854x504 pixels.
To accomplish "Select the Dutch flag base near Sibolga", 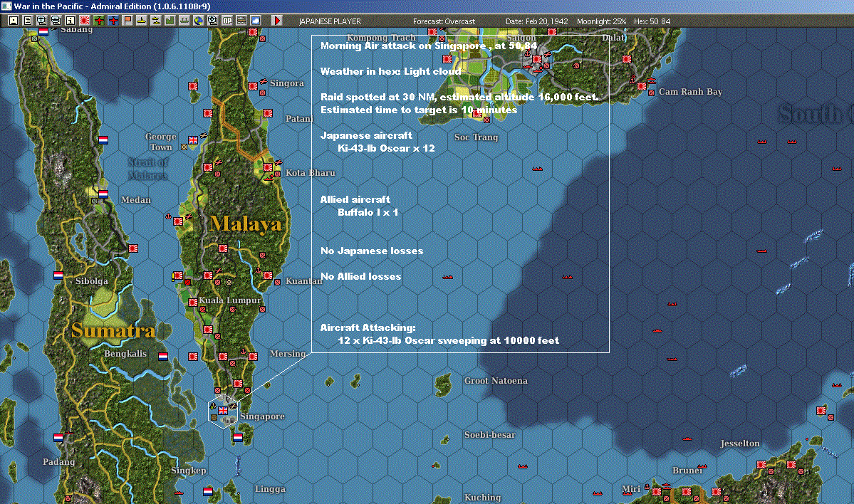I will coord(58,275).
